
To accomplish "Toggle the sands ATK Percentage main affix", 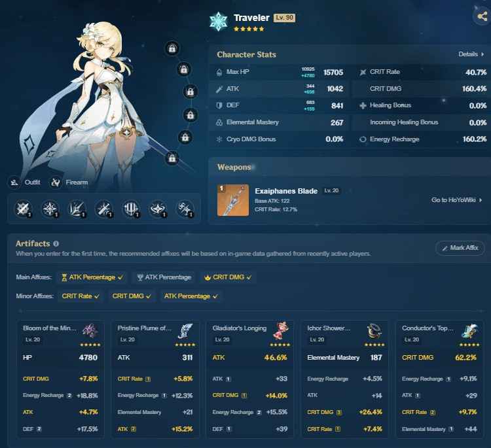I will [x=92, y=277].
